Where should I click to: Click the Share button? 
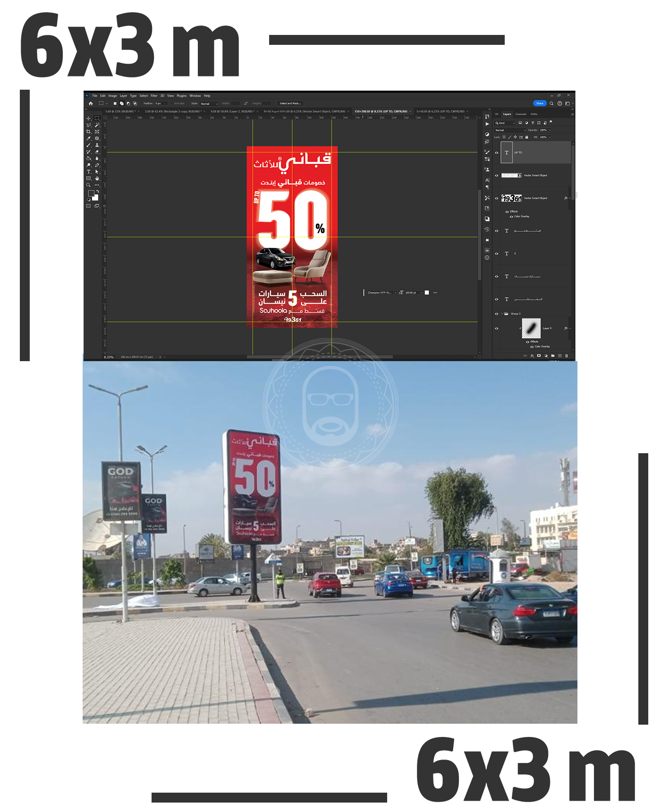coord(540,103)
